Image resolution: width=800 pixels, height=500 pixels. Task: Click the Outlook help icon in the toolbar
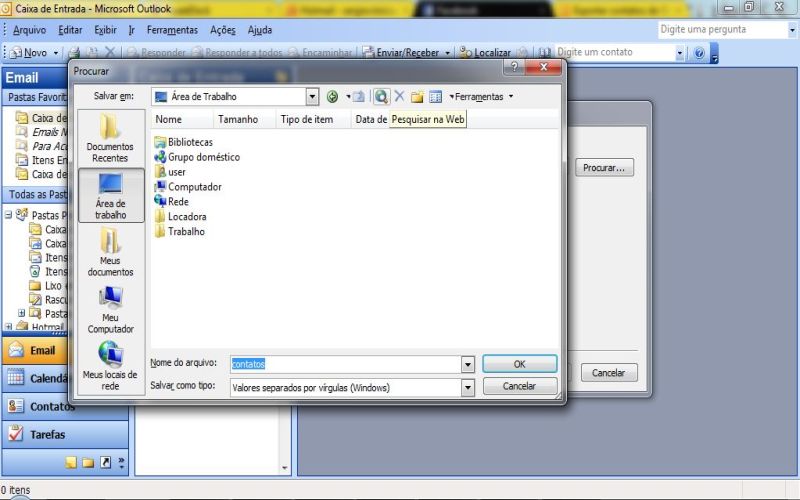tap(699, 53)
